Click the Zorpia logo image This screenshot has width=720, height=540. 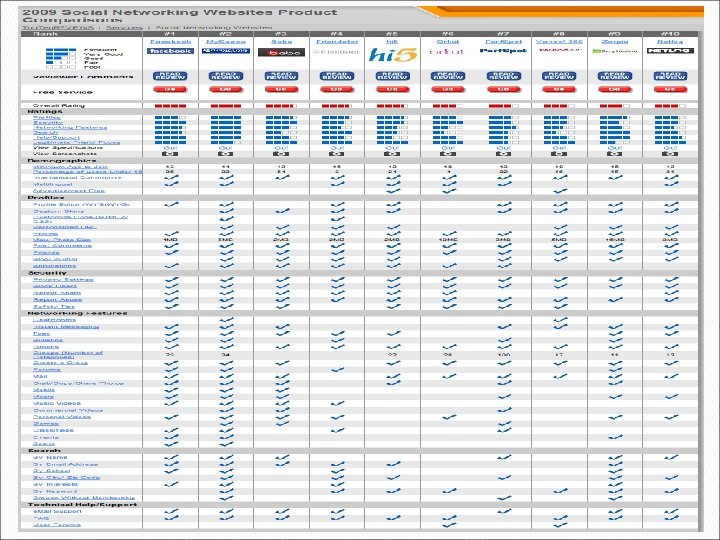[615, 51]
